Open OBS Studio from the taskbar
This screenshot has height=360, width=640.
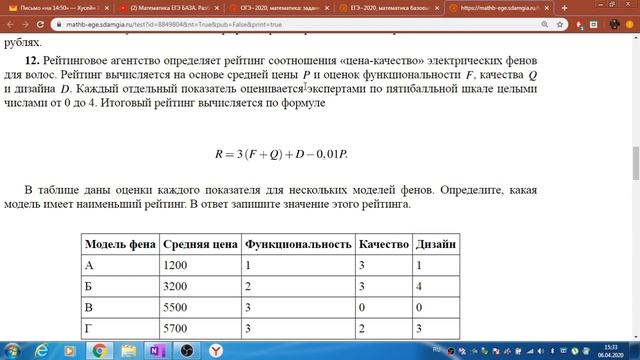pyautogui.click(x=187, y=351)
